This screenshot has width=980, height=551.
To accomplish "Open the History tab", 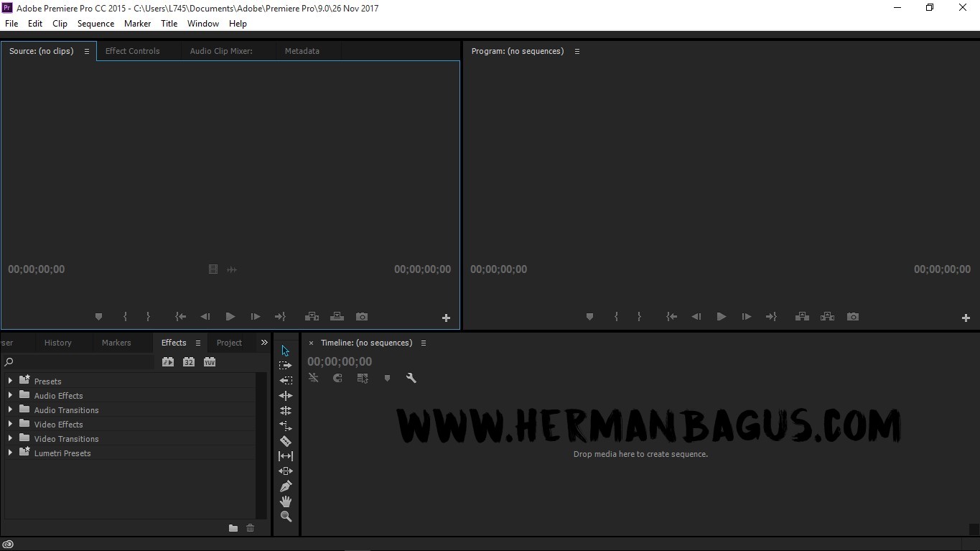I will pos(58,343).
